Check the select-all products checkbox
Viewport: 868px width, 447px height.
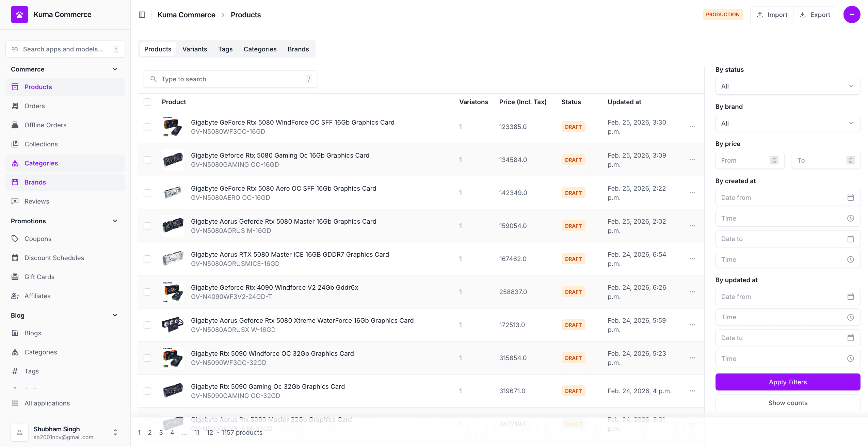pos(147,102)
